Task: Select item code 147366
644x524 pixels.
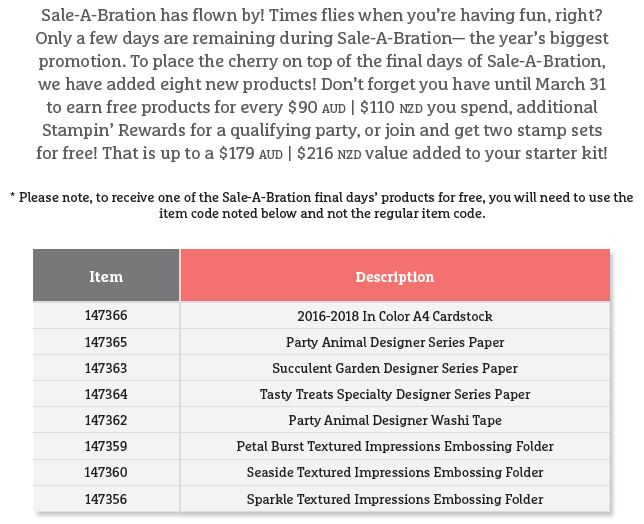Action: 106,316
